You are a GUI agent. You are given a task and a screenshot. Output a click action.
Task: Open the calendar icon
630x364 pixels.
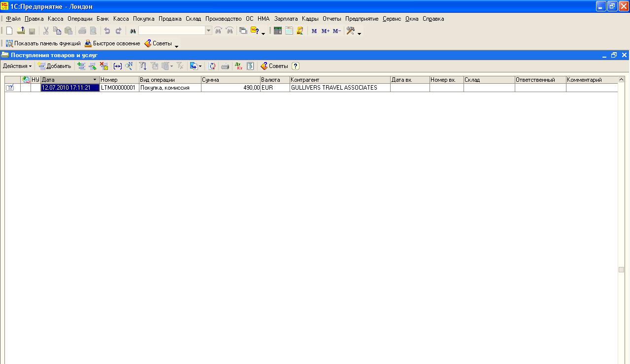coord(289,31)
